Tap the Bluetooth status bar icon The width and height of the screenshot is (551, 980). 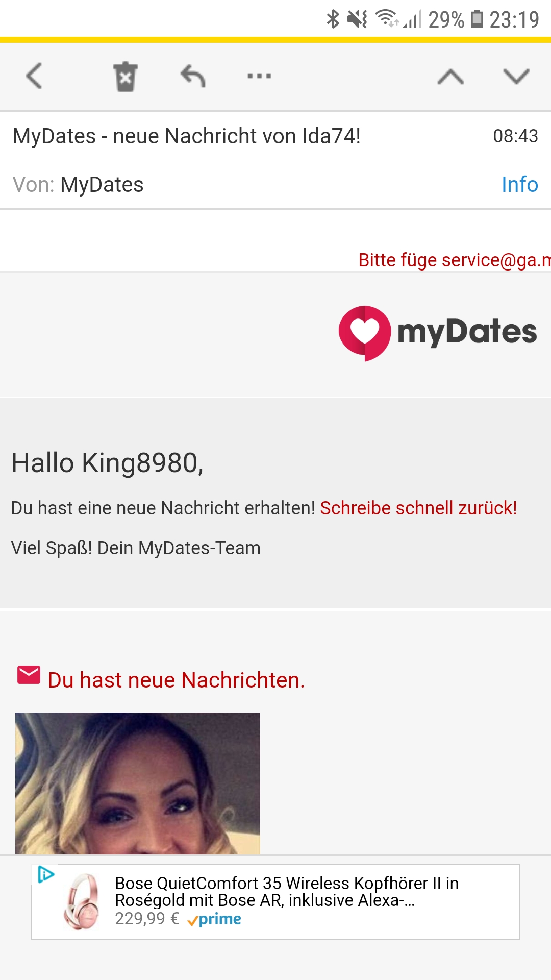pyautogui.click(x=333, y=19)
